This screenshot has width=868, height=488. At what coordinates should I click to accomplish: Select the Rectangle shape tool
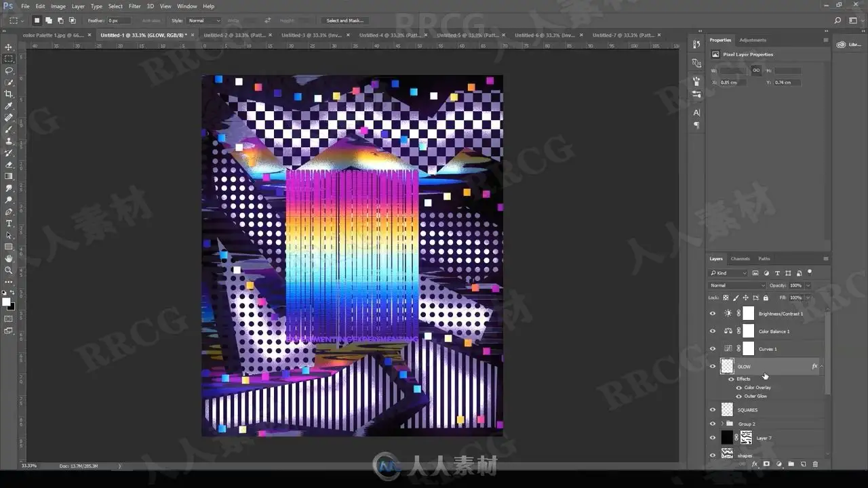point(9,247)
